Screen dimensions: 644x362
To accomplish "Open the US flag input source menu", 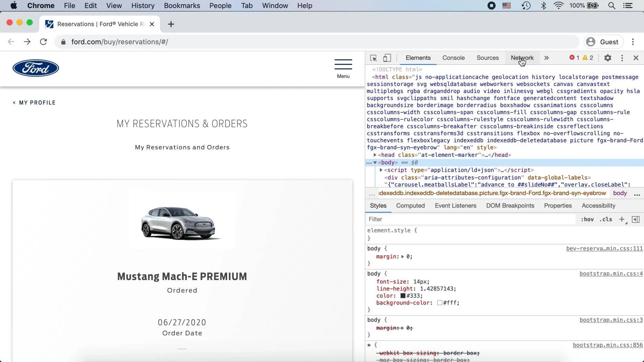I will click(x=506, y=5).
